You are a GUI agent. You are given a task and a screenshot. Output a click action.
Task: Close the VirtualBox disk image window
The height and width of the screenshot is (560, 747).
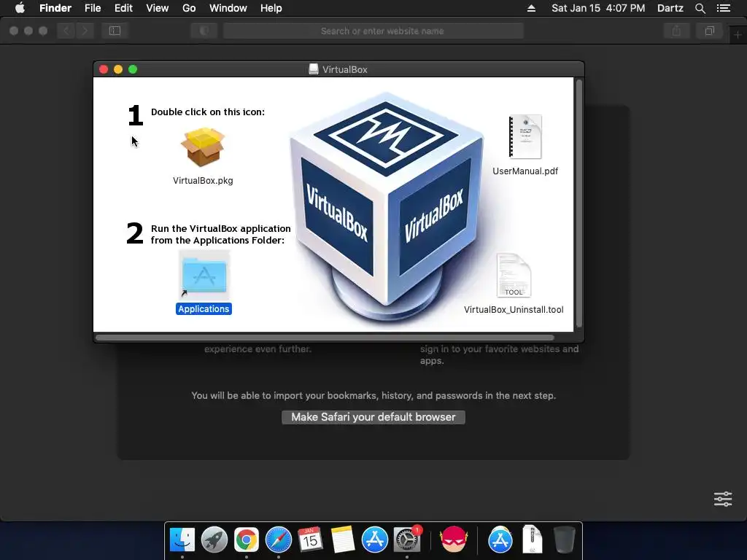(104, 69)
